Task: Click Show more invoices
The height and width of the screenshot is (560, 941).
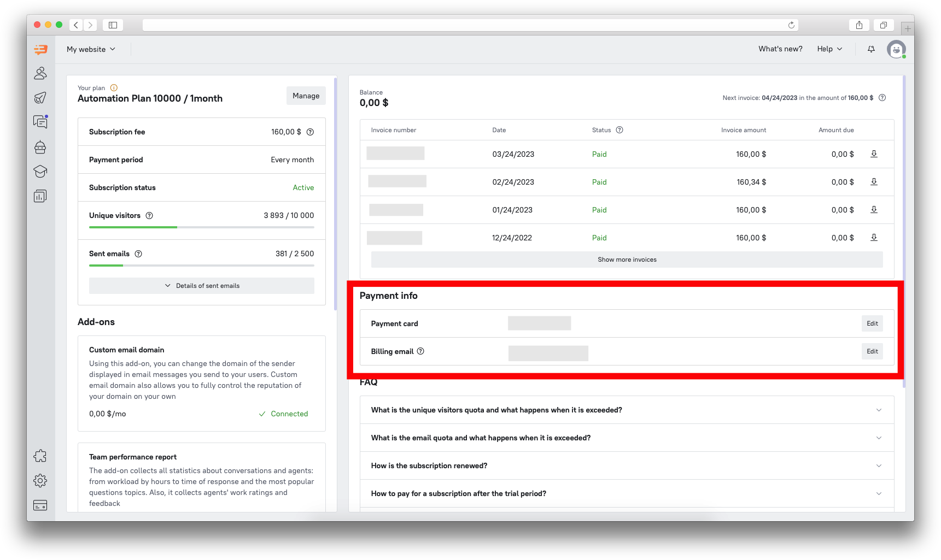Action: (x=627, y=260)
